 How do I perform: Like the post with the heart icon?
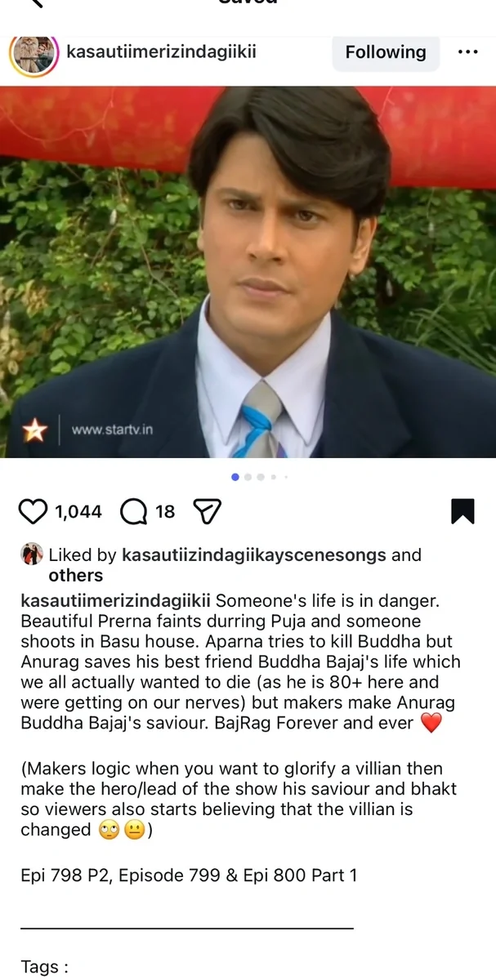click(x=33, y=512)
